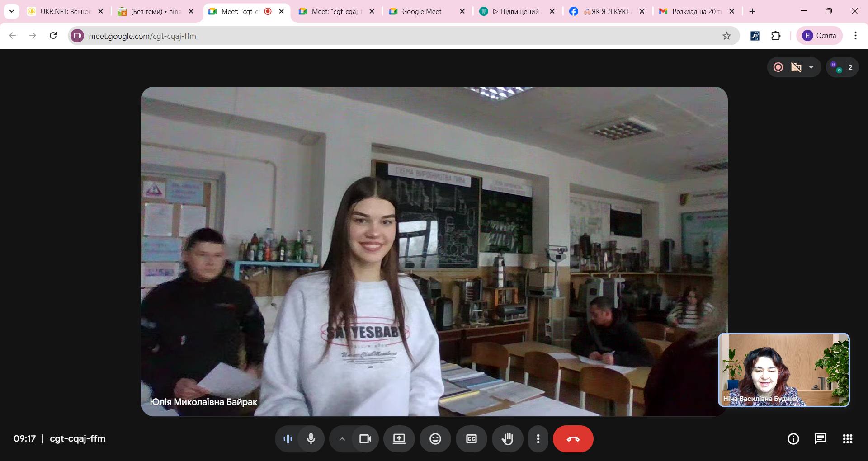
Task: Open meeting details info icon
Action: (793, 439)
